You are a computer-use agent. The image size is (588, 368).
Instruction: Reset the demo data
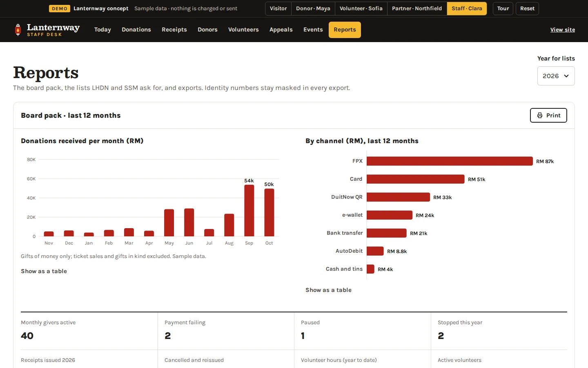(527, 9)
